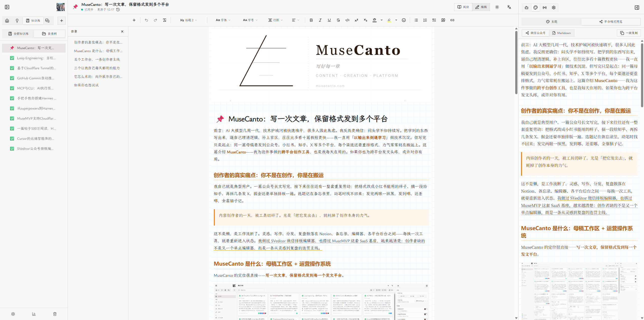This screenshot has height=320, width=644.
Task: Apply strikethrough formatting
Action: coord(338,20)
